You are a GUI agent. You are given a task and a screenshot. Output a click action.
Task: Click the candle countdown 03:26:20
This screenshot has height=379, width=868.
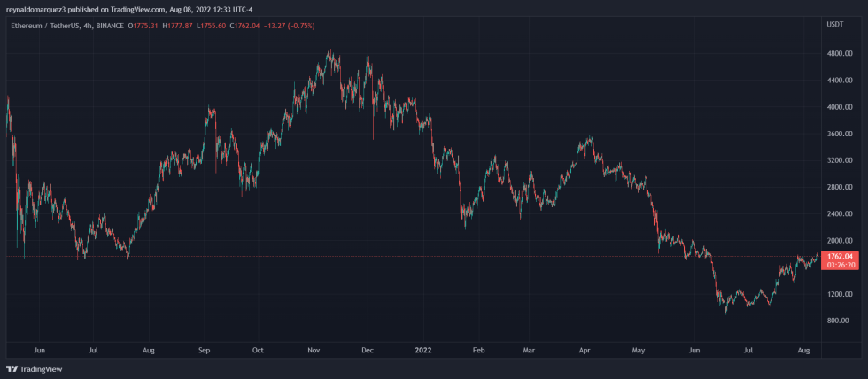tap(840, 265)
